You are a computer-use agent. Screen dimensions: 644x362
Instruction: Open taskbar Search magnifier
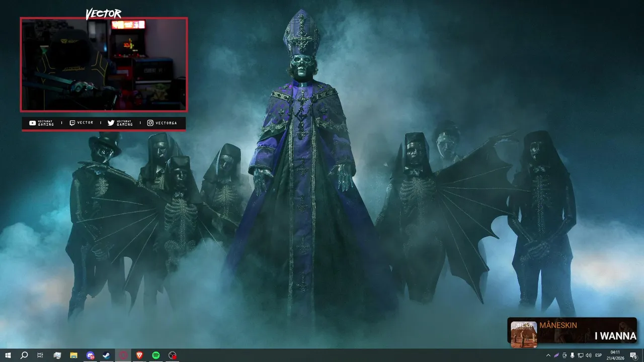24,355
